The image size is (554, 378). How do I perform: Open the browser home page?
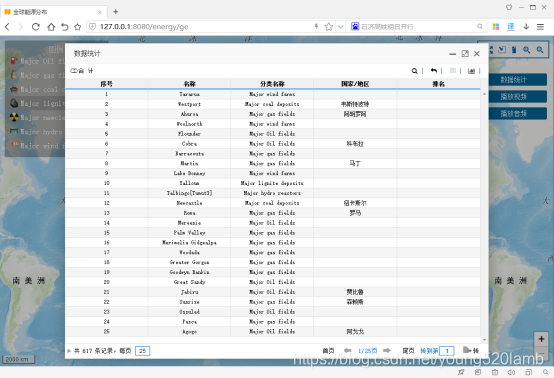51,26
